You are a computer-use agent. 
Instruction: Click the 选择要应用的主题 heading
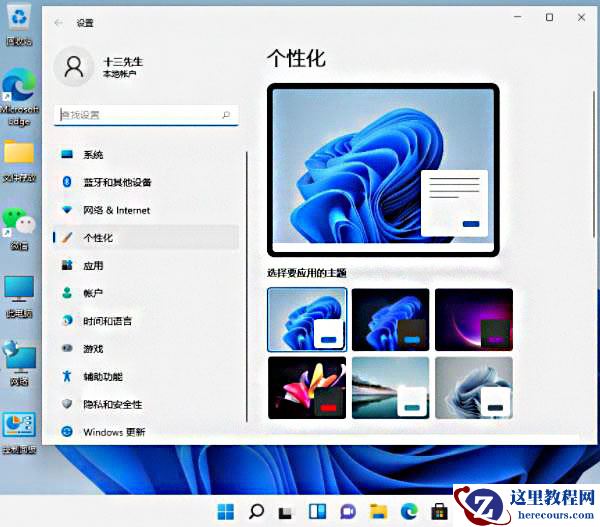tap(307, 272)
